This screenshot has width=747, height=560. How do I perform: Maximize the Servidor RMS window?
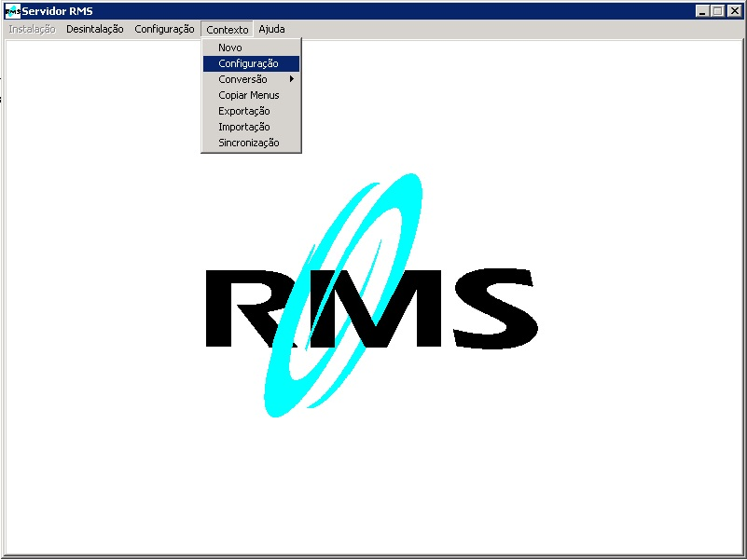click(717, 11)
